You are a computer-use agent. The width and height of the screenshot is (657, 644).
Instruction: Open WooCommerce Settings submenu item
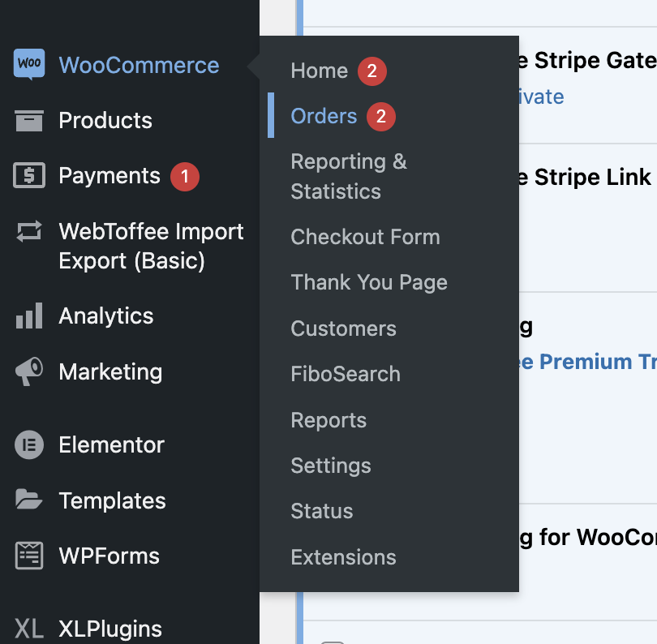(x=331, y=466)
